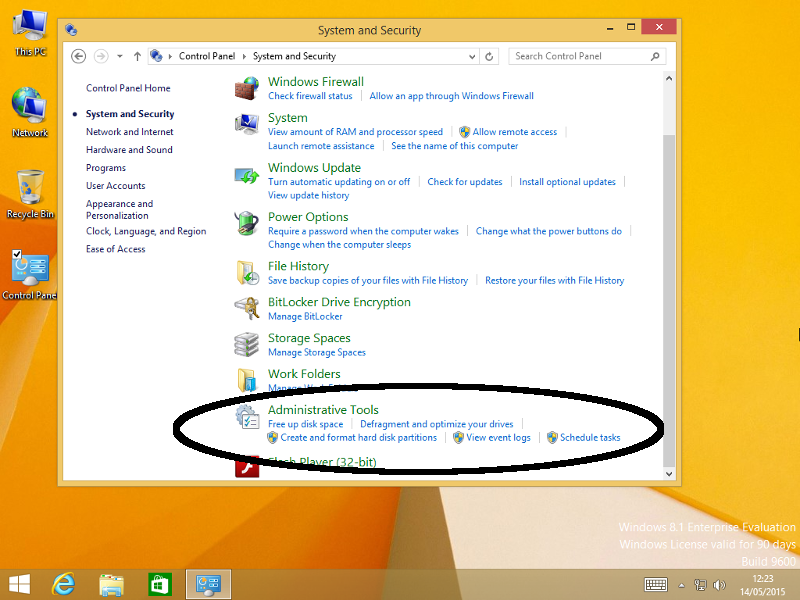Viewport: 800px width, 600px height.
Task: Click Check firewall status link
Action: pyautogui.click(x=310, y=96)
